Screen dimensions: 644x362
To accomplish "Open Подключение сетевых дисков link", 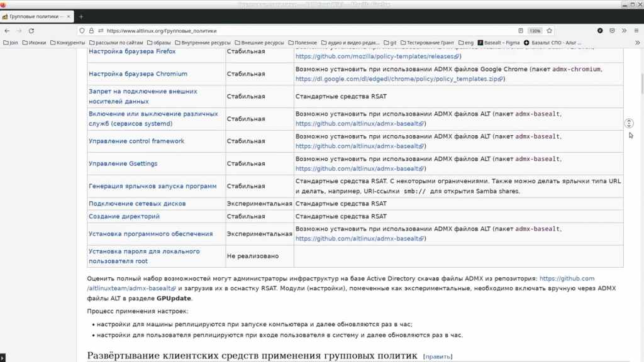I will point(137,204).
